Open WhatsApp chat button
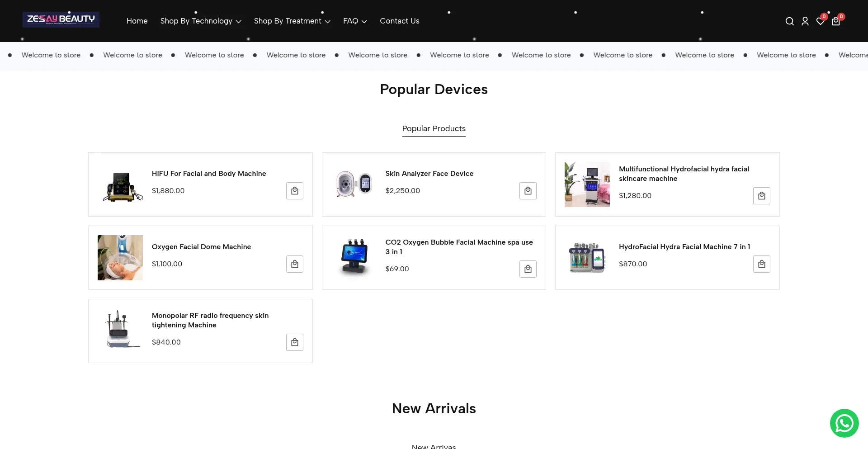868x449 pixels. [x=844, y=423]
